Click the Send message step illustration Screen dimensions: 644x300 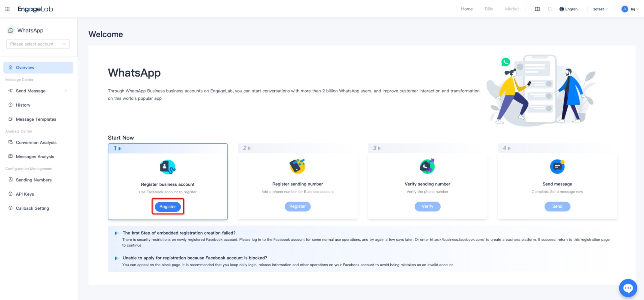pos(557,166)
